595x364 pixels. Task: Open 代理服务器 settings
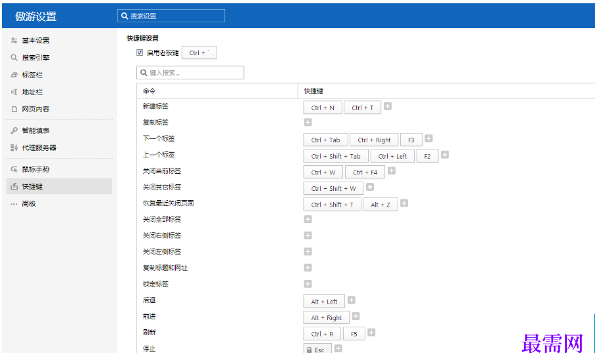tap(59, 148)
